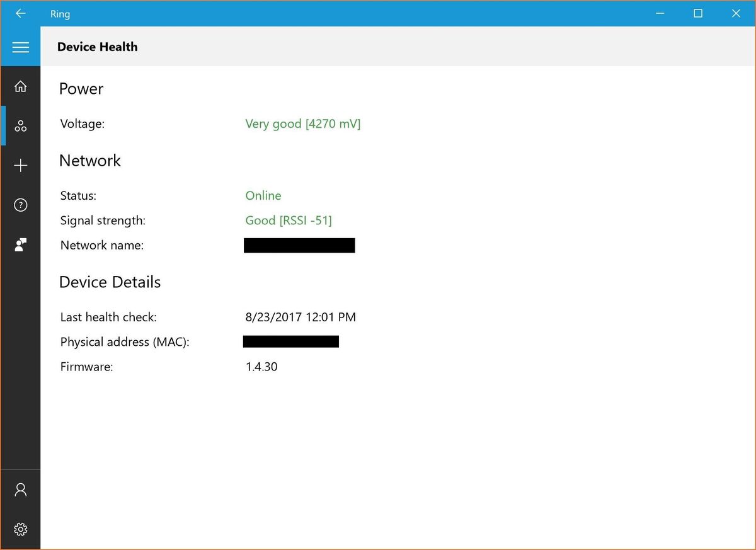Click the "Very good [4270 mV]" voltage reading
The image size is (756, 550).
302,123
